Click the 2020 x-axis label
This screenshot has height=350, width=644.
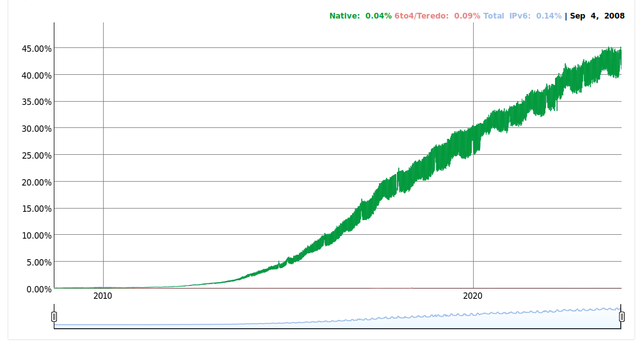tap(472, 296)
